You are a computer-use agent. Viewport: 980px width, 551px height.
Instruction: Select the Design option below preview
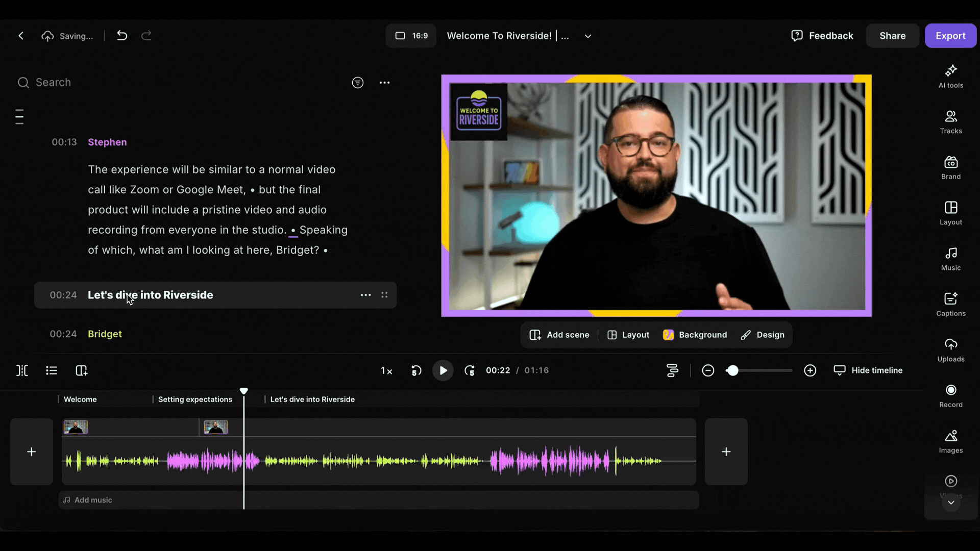coord(763,335)
